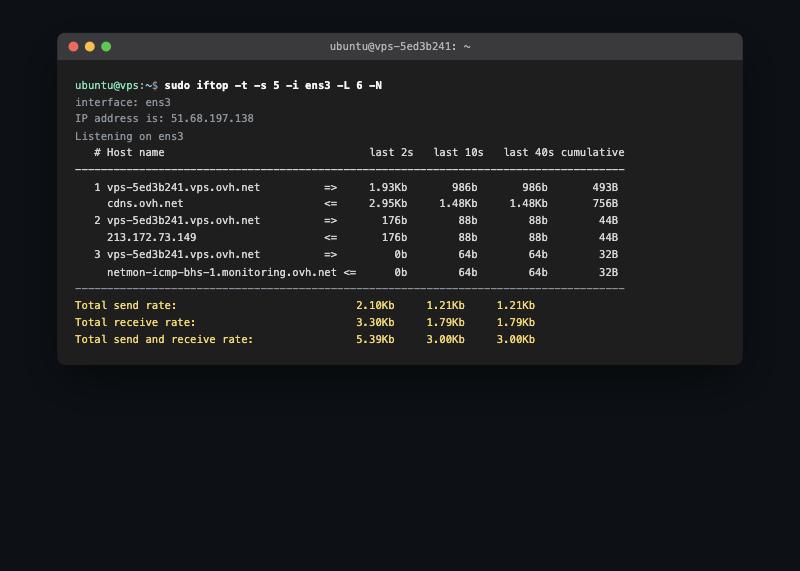This screenshot has width=800, height=571.
Task: Click the 493B cumulative value
Action: 605,187
